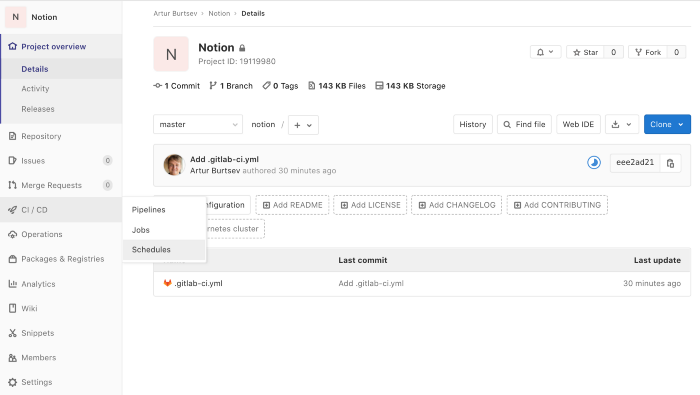The image size is (700, 395).
Task: Click the CI / CD rocket icon
Action: pos(12,210)
